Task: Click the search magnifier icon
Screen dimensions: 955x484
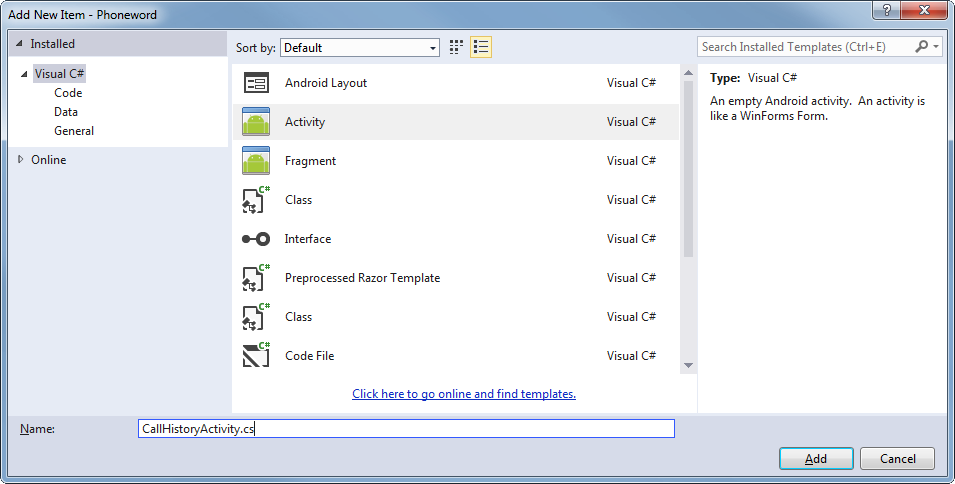Action: click(x=922, y=46)
